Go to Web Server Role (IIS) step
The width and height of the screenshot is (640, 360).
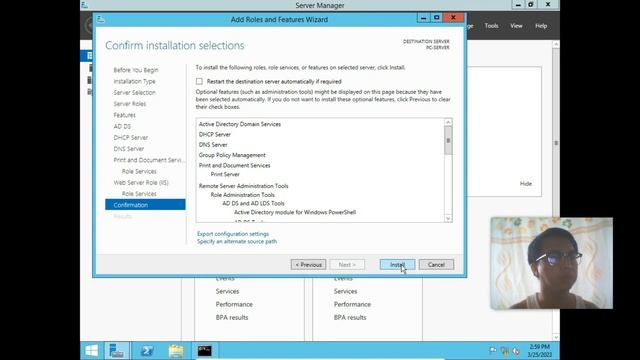(x=141, y=182)
